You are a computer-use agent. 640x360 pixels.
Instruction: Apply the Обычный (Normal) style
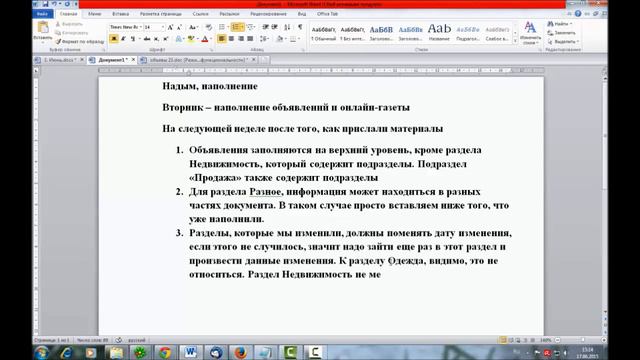pyautogui.click(x=323, y=33)
